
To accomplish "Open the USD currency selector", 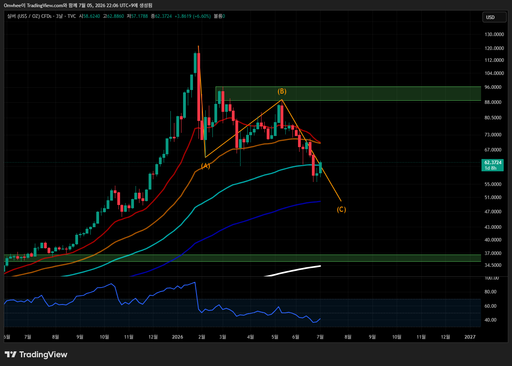I will tap(494, 17).
